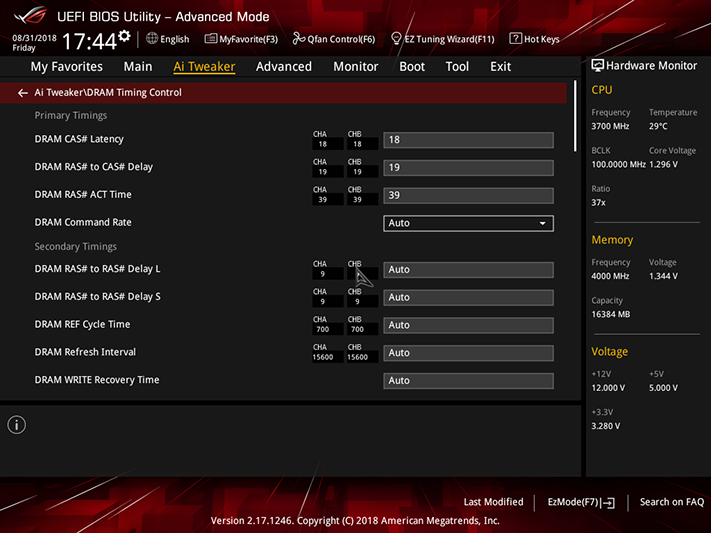
Task: Launch EZ Tuning Wizard(F11)
Action: [443, 39]
